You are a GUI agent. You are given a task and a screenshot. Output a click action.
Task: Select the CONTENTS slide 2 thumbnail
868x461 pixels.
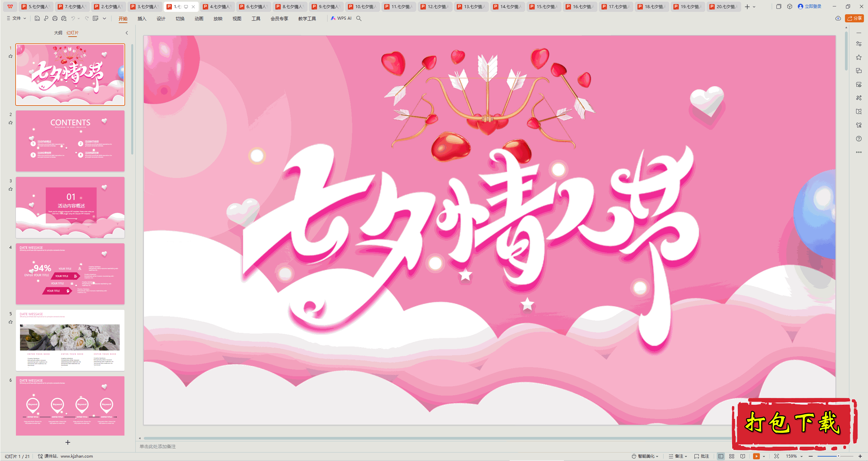[70, 141]
